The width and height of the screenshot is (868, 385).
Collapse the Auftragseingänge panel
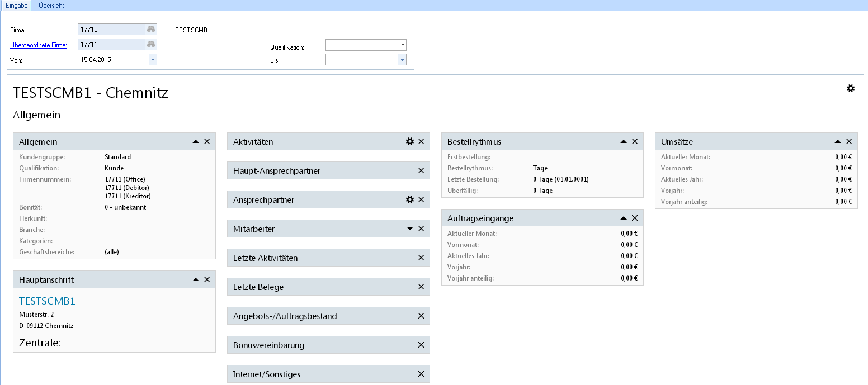pos(624,218)
